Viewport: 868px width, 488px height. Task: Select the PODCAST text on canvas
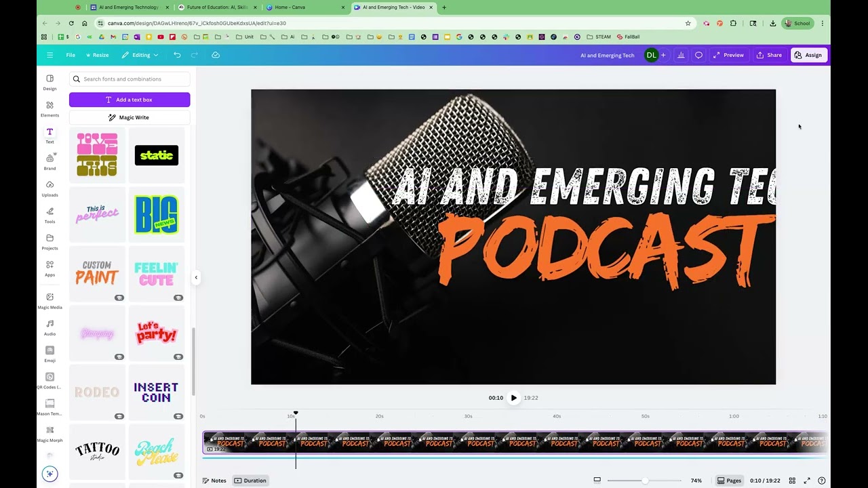click(606, 251)
